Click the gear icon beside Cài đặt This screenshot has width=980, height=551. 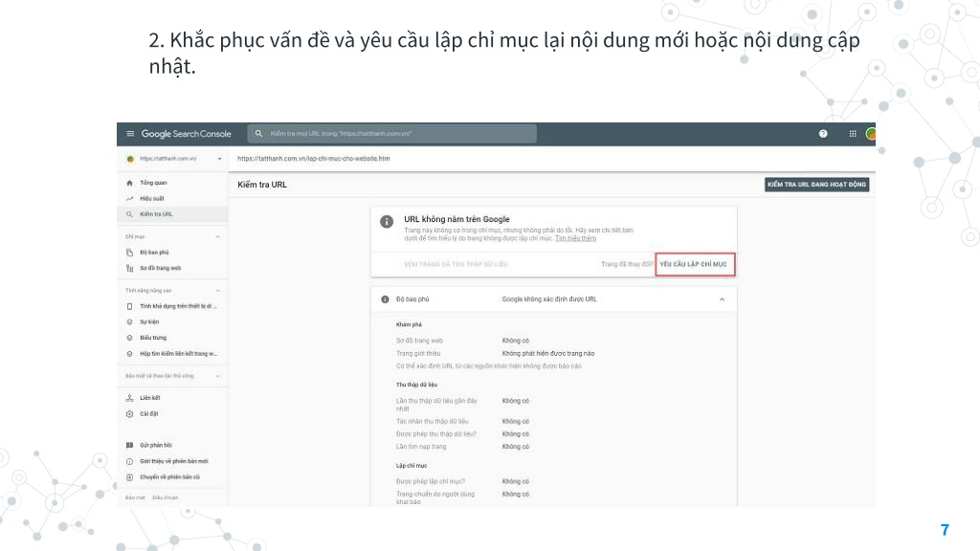[129, 413]
